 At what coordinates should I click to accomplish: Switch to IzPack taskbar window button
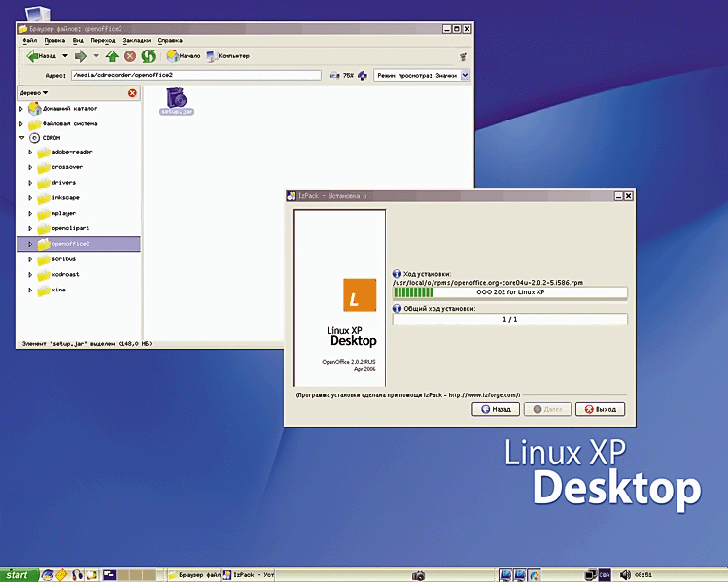(248, 575)
